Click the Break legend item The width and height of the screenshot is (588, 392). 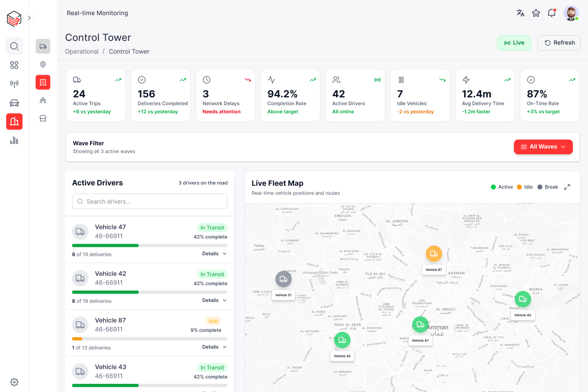[x=547, y=187]
